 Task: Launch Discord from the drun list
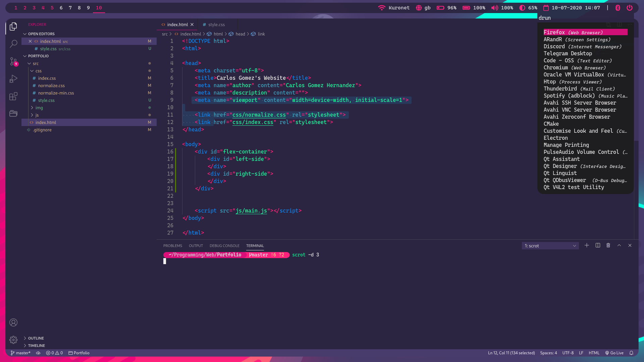pos(585,46)
